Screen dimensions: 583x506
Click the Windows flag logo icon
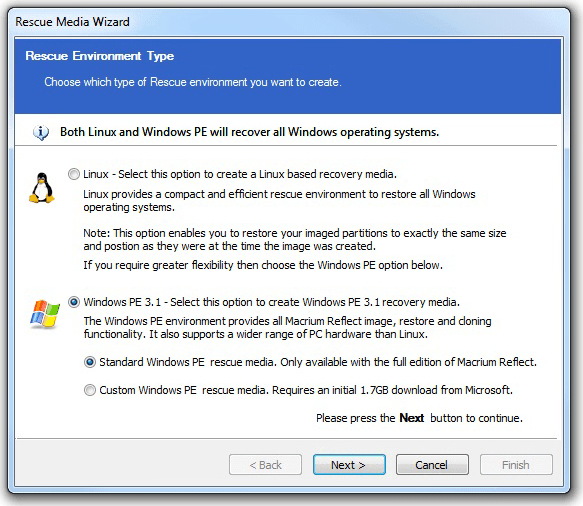click(45, 314)
